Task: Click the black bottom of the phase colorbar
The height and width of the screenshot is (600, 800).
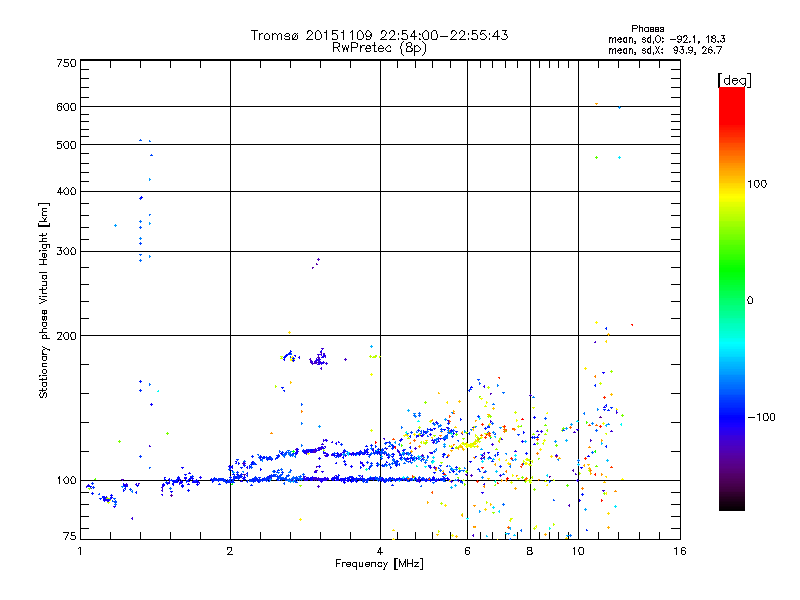Action: click(732, 503)
